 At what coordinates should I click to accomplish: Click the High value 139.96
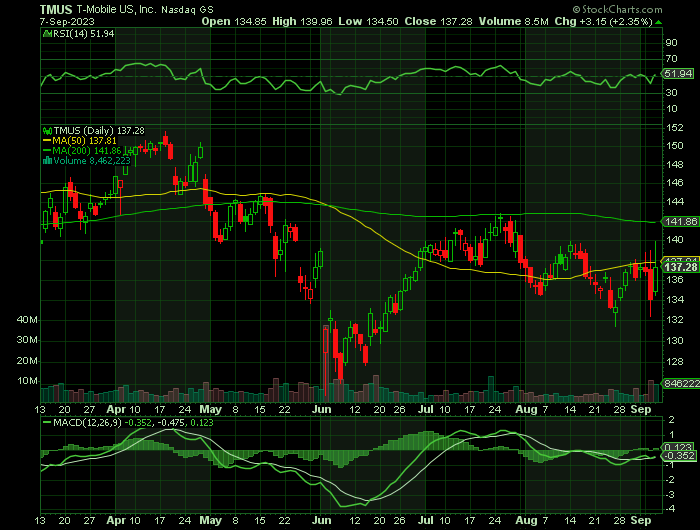316,21
